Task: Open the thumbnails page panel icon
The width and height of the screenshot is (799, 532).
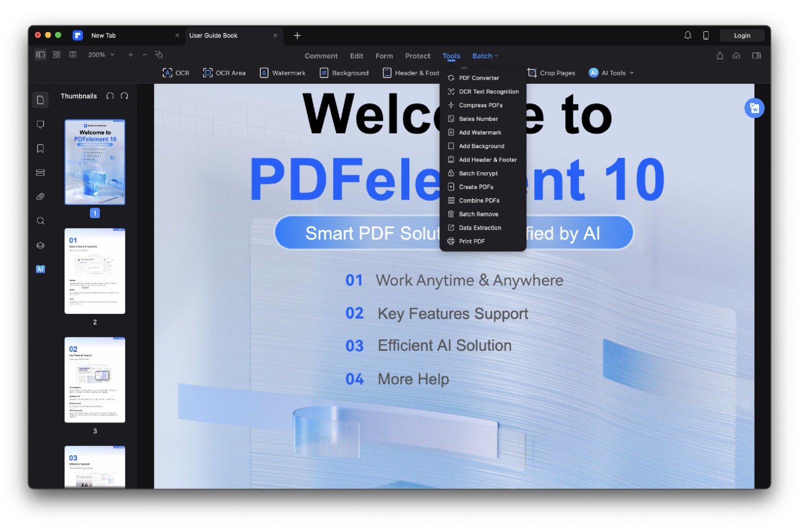Action: coord(40,100)
